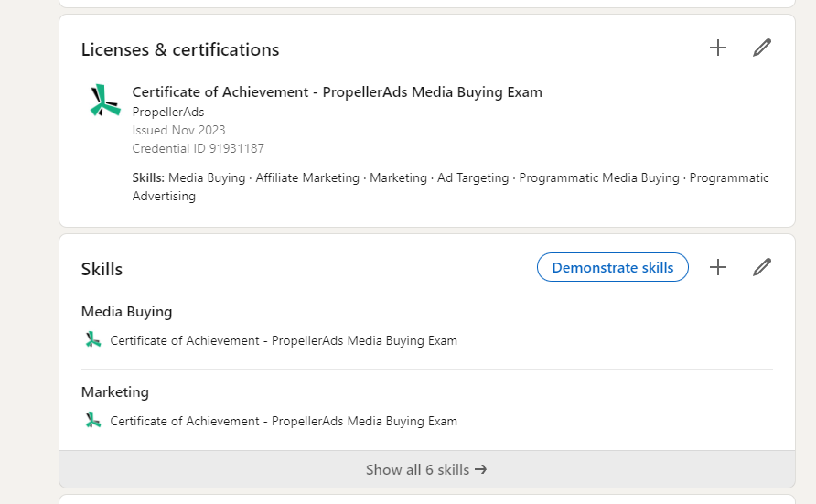
Task: Show all 6 skills
Action: coord(426,469)
